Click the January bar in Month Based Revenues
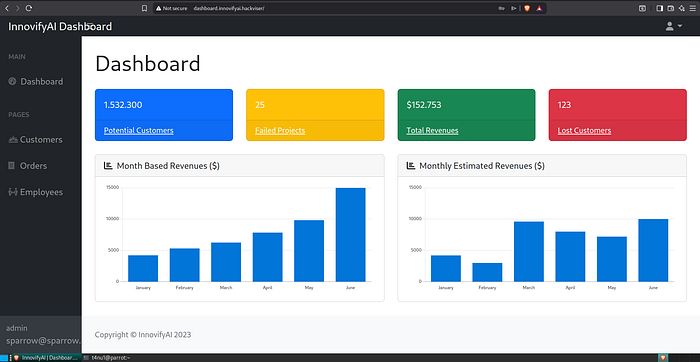Viewport: 700px width, 362px height. (143, 268)
